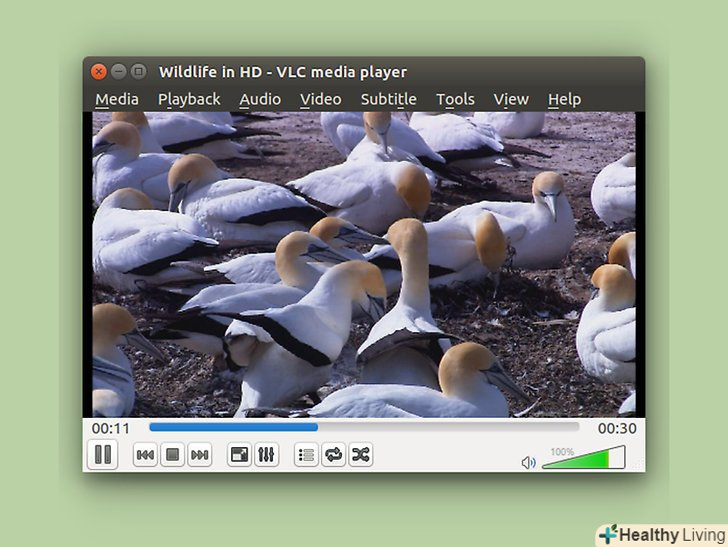Open the Tools menu

(455, 99)
